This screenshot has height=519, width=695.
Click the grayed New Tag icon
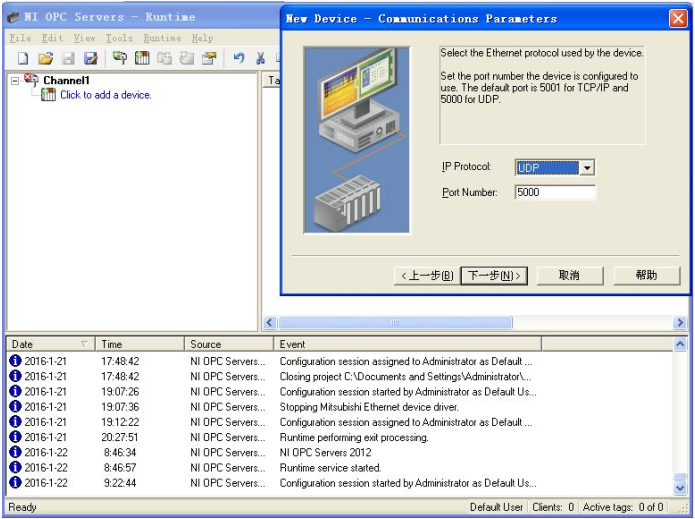pos(187,58)
